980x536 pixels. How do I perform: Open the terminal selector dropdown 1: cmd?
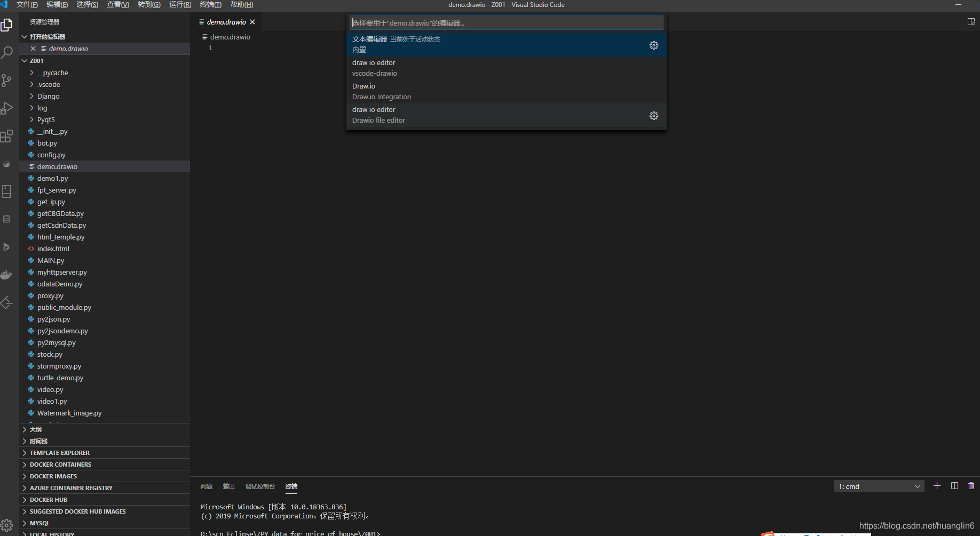coord(879,486)
